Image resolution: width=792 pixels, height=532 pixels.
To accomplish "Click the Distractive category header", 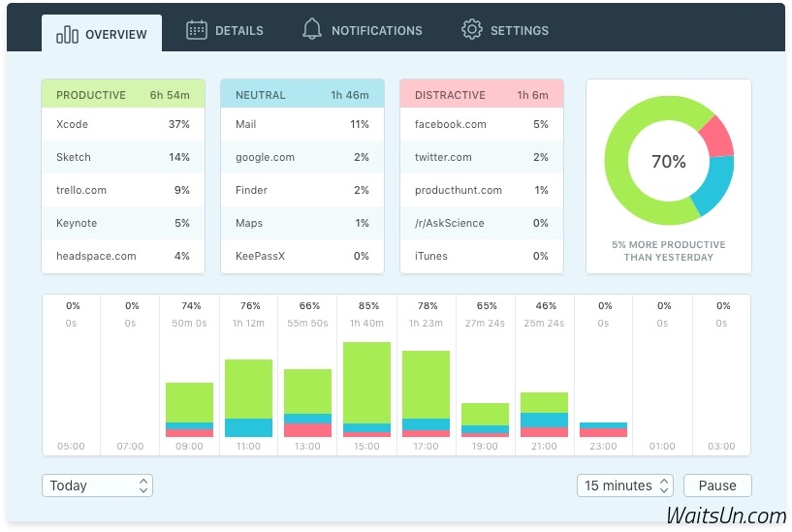I will point(481,95).
